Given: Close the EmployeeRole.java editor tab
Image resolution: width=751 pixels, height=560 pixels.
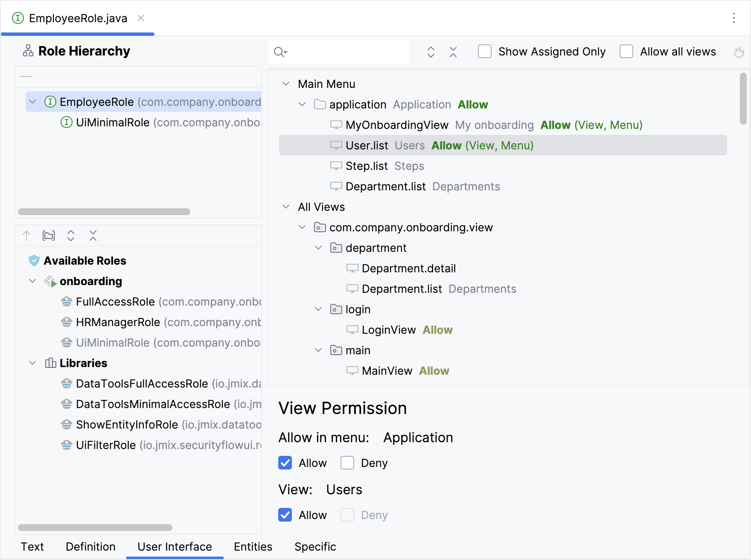Looking at the screenshot, I should coord(141,18).
